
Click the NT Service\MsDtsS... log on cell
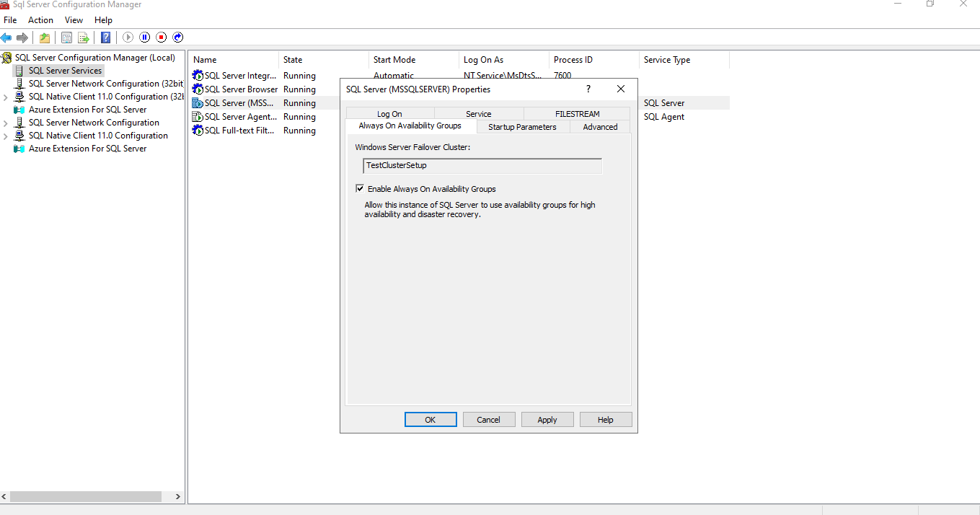point(503,76)
